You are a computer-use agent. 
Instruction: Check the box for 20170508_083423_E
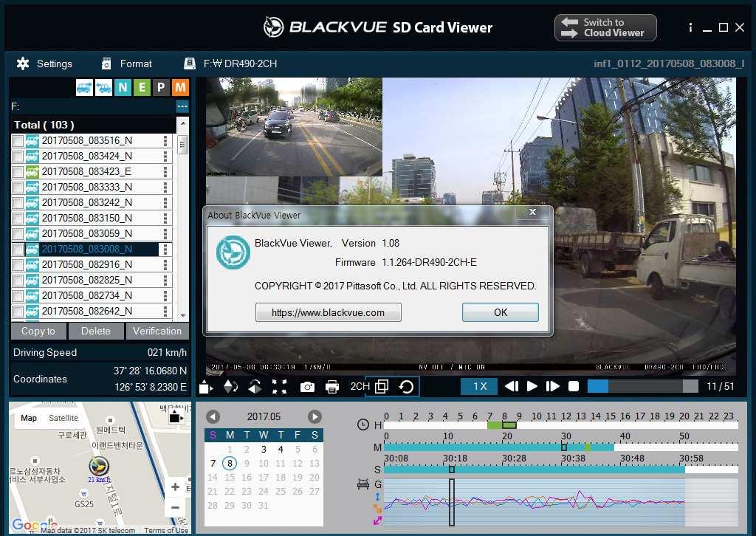click(x=18, y=171)
